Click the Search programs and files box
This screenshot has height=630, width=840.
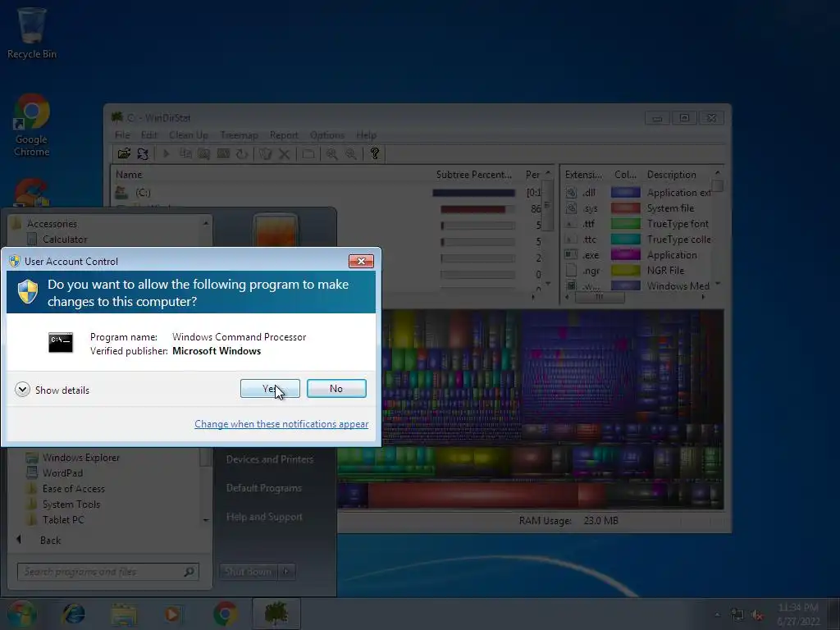point(108,572)
